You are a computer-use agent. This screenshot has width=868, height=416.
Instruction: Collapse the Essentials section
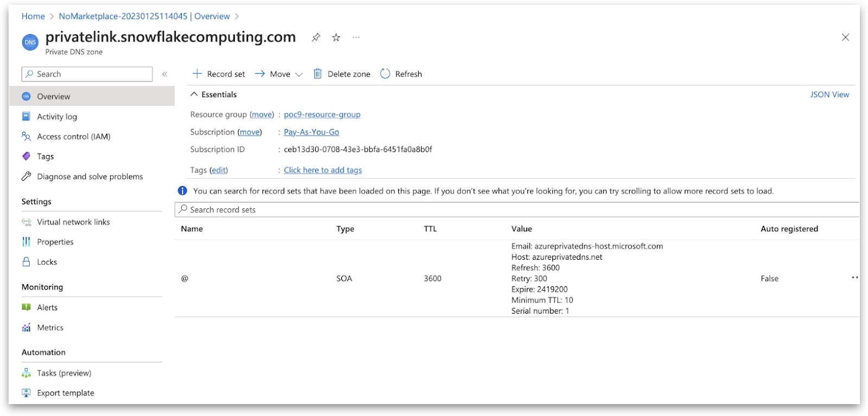click(194, 94)
